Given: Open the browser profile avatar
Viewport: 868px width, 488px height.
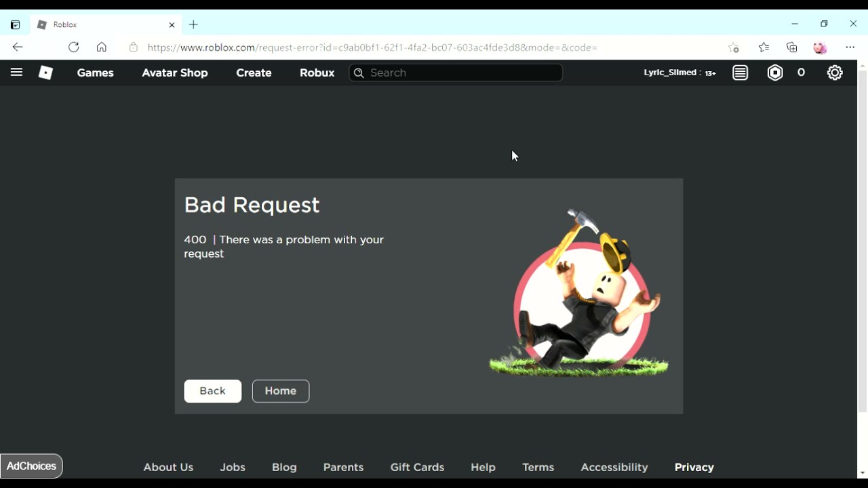Looking at the screenshot, I should click(x=821, y=47).
